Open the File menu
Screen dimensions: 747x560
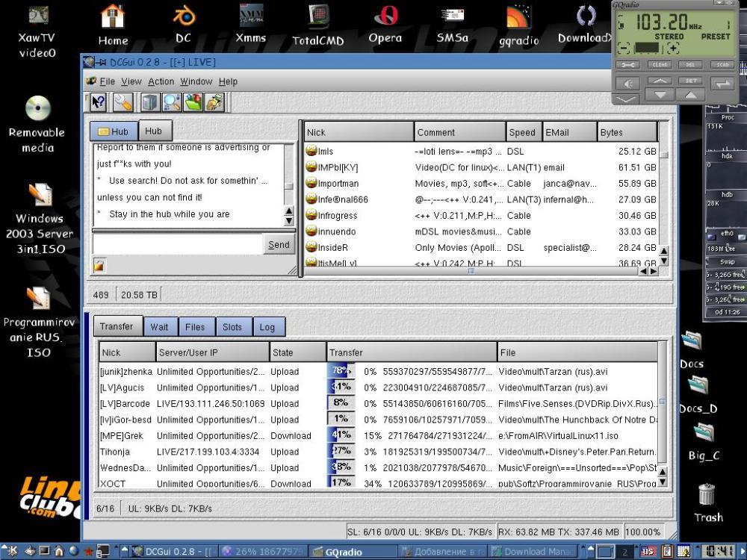pos(107,81)
